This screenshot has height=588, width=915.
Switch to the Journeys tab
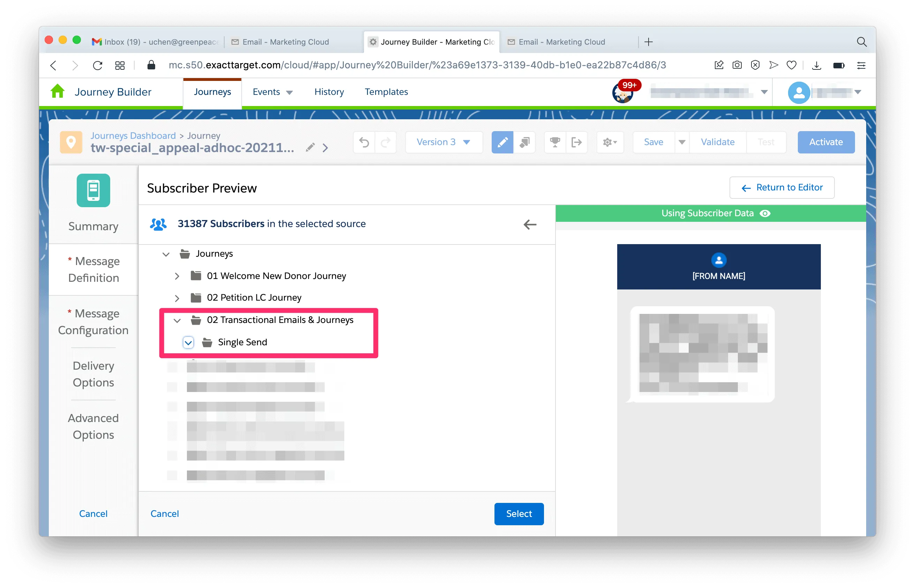point(212,92)
